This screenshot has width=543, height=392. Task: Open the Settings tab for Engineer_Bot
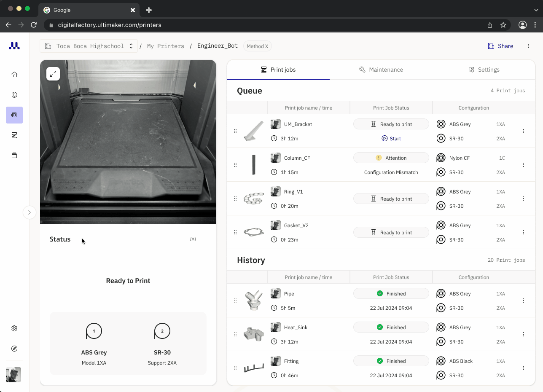pos(484,70)
